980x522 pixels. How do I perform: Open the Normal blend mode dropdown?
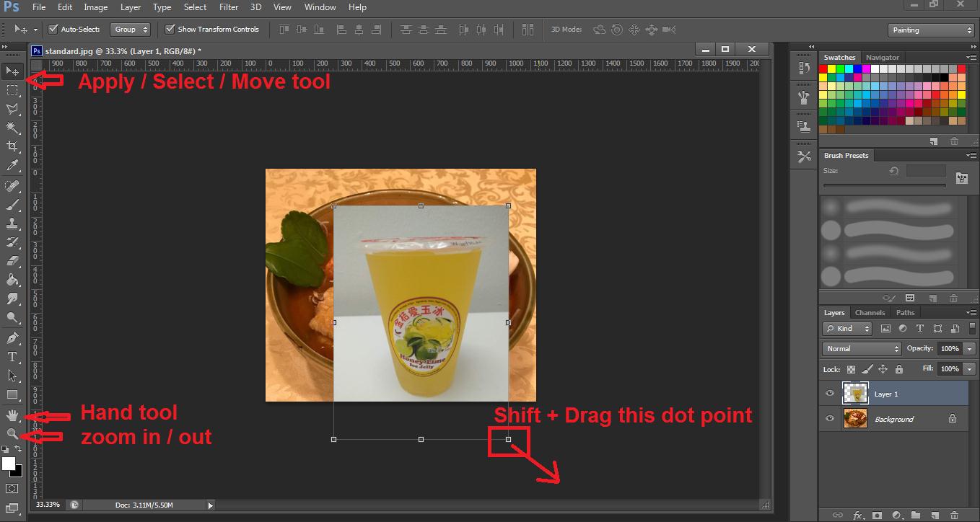(x=862, y=349)
